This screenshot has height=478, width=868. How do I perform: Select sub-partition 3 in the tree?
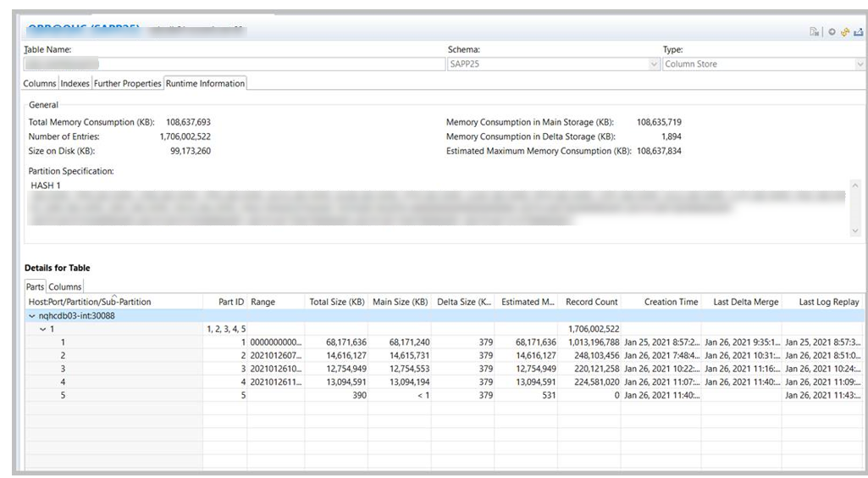[63, 369]
